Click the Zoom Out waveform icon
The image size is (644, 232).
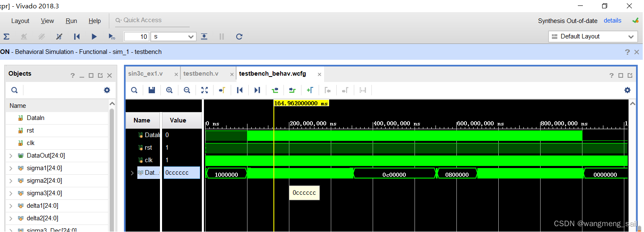(187, 90)
